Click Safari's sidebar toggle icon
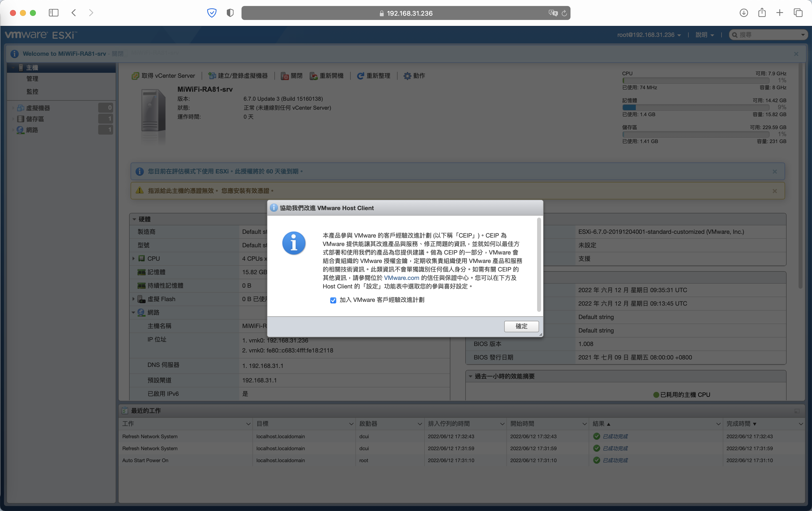The width and height of the screenshot is (812, 511). click(54, 13)
